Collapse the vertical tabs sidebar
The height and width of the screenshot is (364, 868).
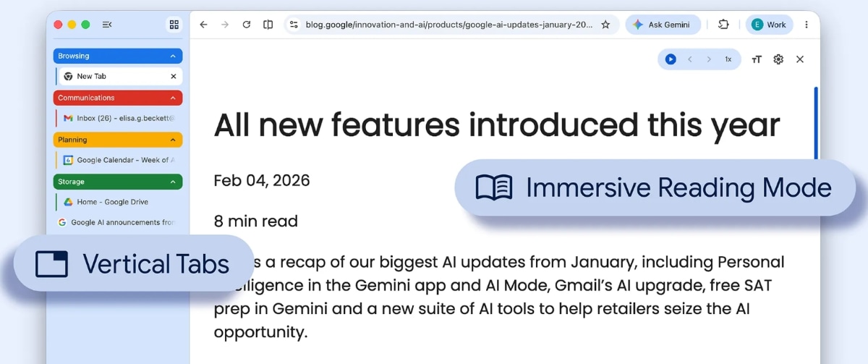pos(107,25)
